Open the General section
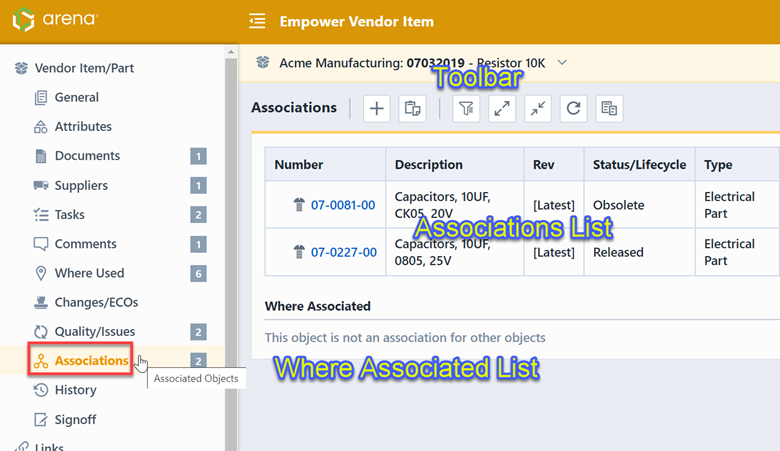The image size is (780, 451). coord(77,97)
